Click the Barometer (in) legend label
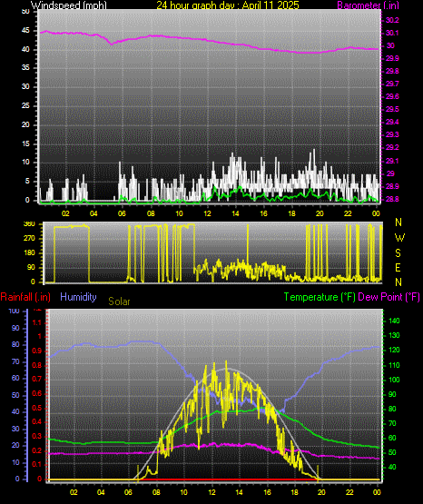Screen dimensions: 423x504 tap(368, 5)
